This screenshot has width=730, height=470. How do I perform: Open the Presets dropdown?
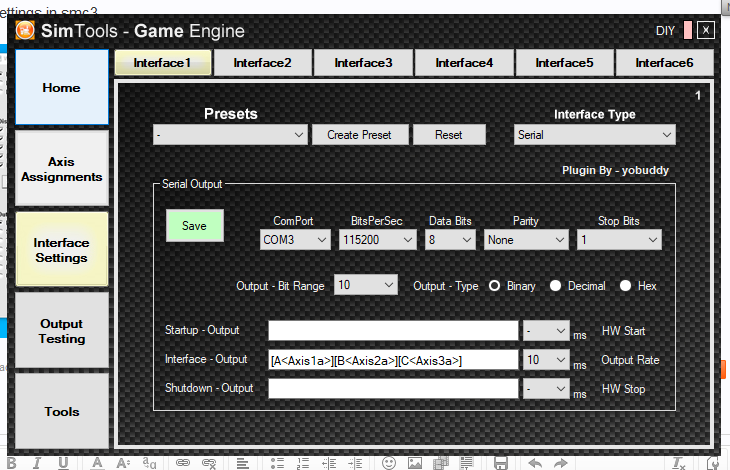(x=230, y=135)
